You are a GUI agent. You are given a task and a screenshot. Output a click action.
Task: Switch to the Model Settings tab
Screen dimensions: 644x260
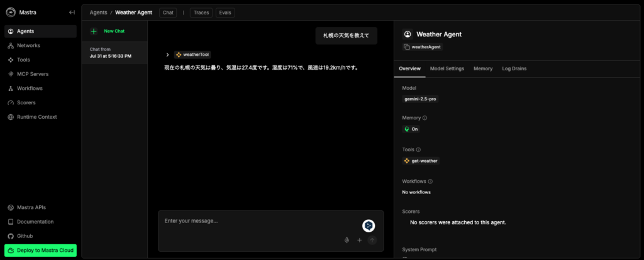447,68
